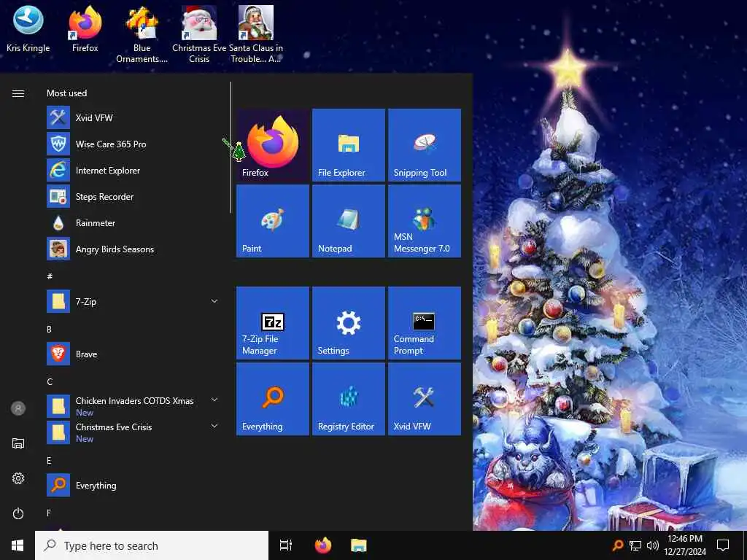Select the Blue Ornaments desktop icon

click(142, 35)
